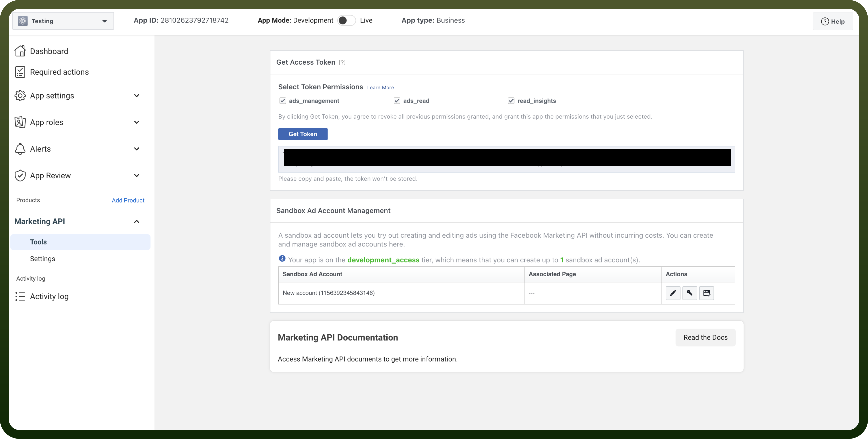This screenshot has height=439, width=868.
Task: Click the Marketing API Documentation heading
Action: (x=338, y=337)
